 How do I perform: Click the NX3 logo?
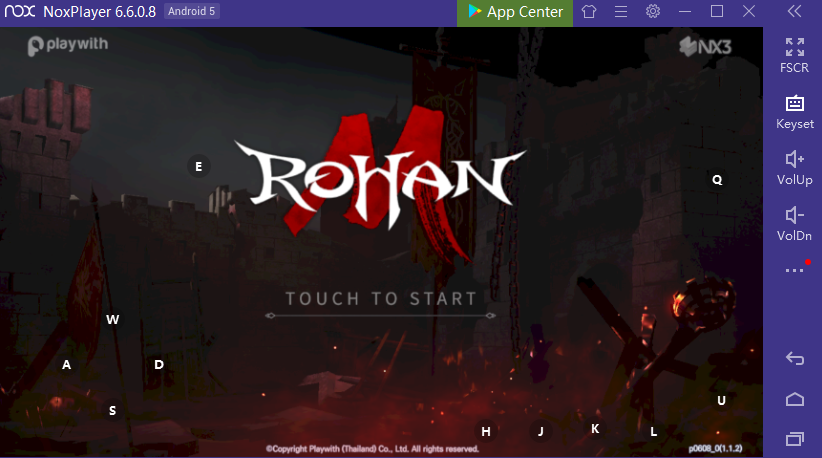[705, 47]
